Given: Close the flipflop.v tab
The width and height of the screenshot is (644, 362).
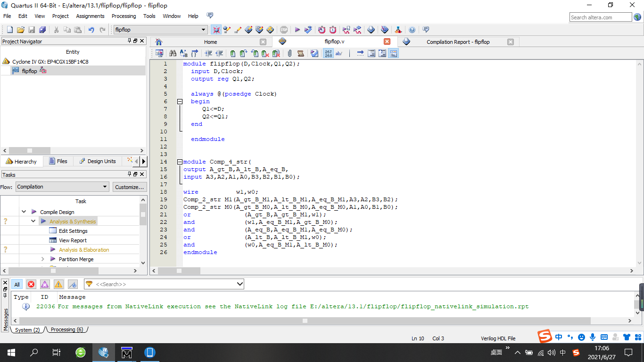Looking at the screenshot, I should (387, 41).
